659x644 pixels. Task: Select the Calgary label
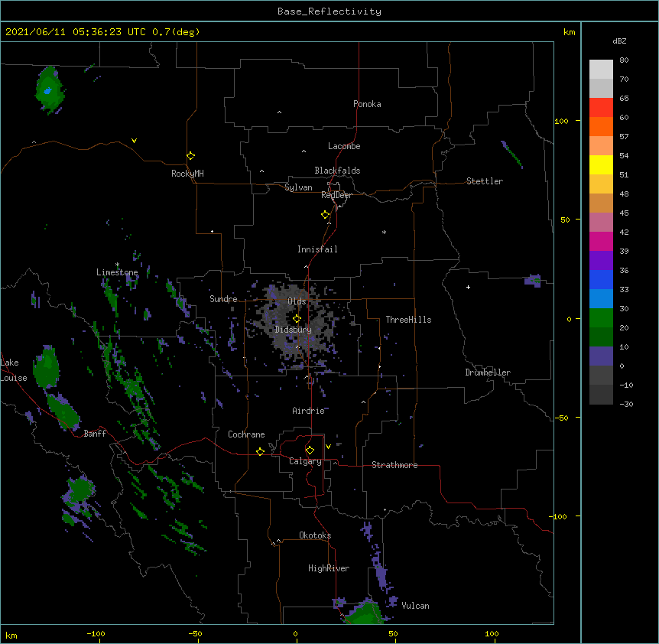[305, 461]
